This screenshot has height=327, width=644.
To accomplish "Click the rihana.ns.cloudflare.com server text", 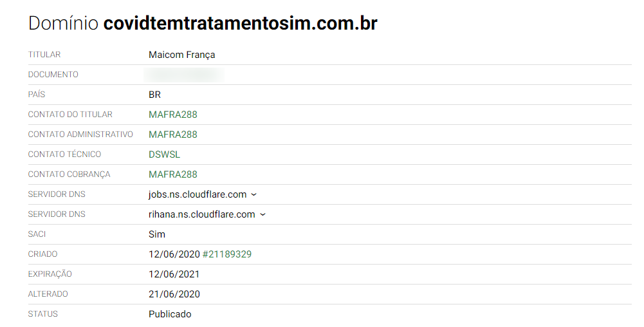I will (x=201, y=214).
